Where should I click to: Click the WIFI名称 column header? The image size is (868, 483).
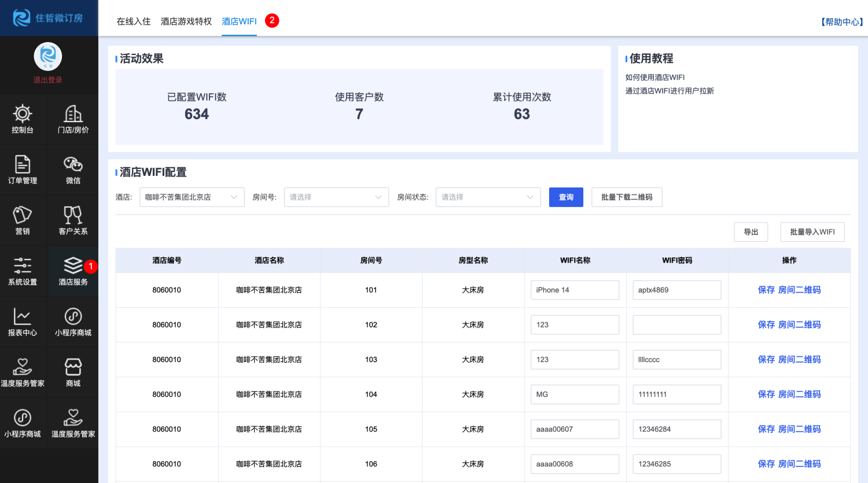point(575,260)
